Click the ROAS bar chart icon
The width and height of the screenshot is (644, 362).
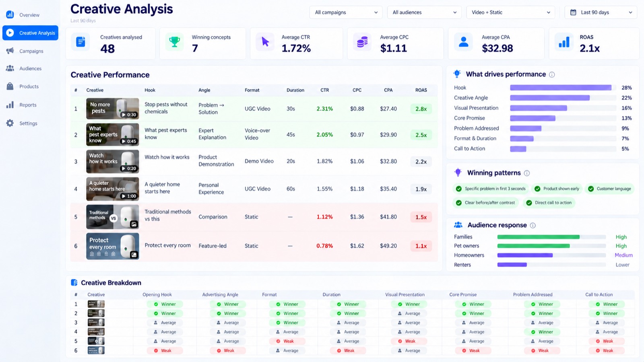564,42
